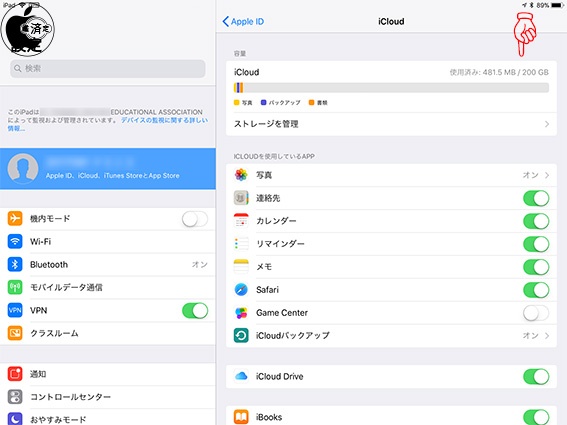Tap Bluetooth オン status text
This screenshot has height=425, width=567.
tap(200, 264)
